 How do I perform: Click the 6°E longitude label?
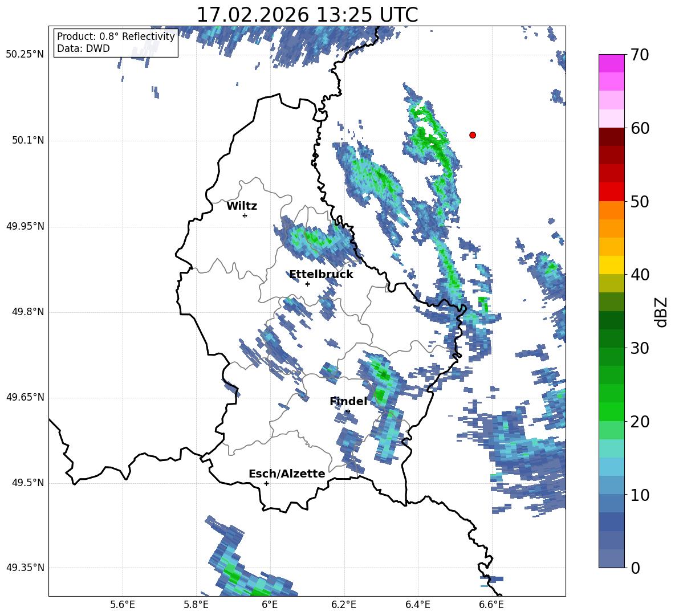270,605
